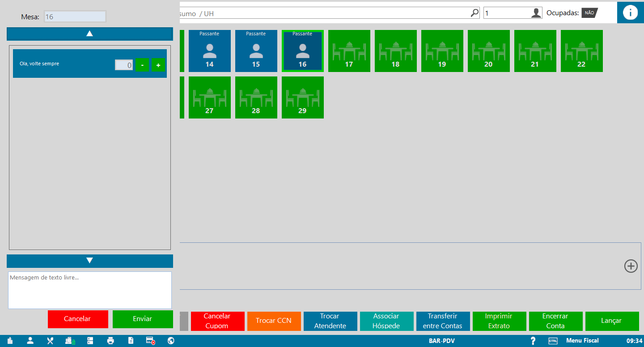
Task: Decrease quantity with minus button
Action: coord(142,65)
